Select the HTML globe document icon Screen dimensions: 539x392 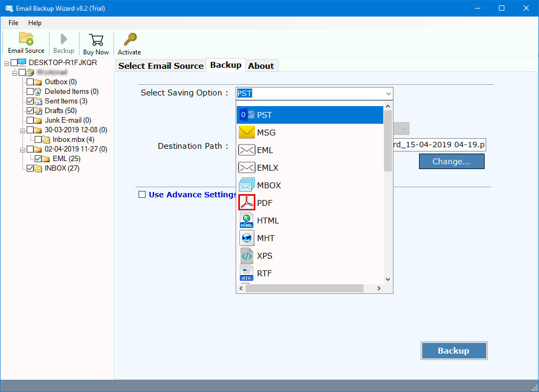(246, 220)
